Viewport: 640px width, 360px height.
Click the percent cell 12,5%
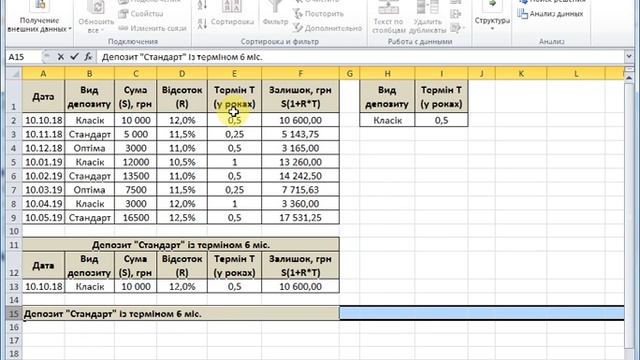pos(182,218)
